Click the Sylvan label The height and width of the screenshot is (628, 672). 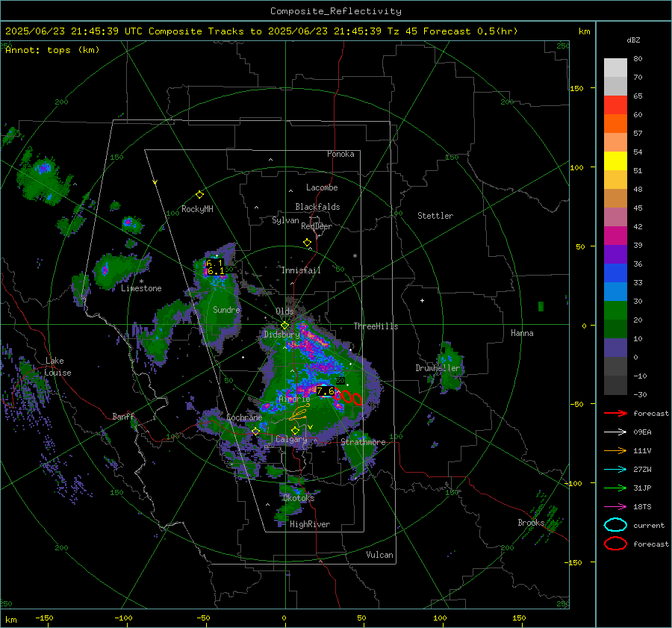point(285,220)
